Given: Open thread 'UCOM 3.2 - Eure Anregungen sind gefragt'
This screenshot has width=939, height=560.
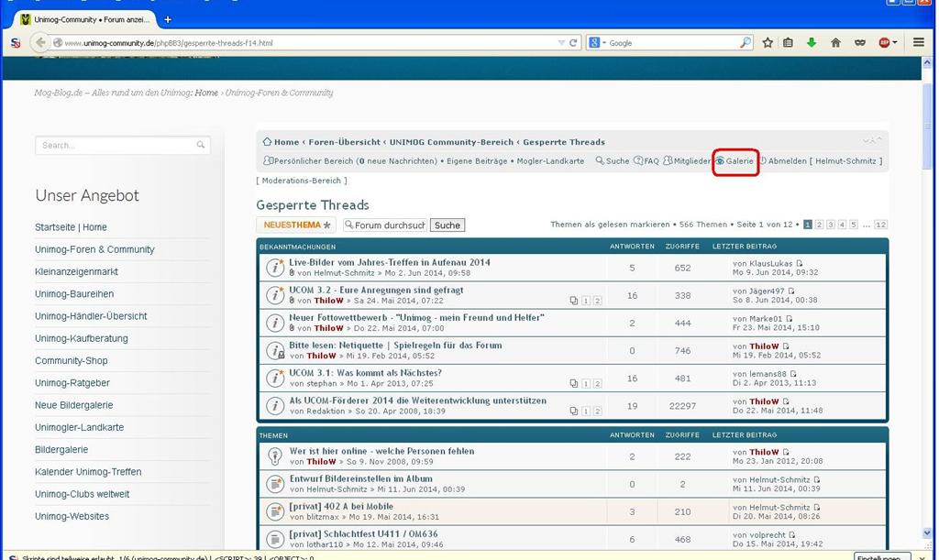Looking at the screenshot, I should pos(376,290).
